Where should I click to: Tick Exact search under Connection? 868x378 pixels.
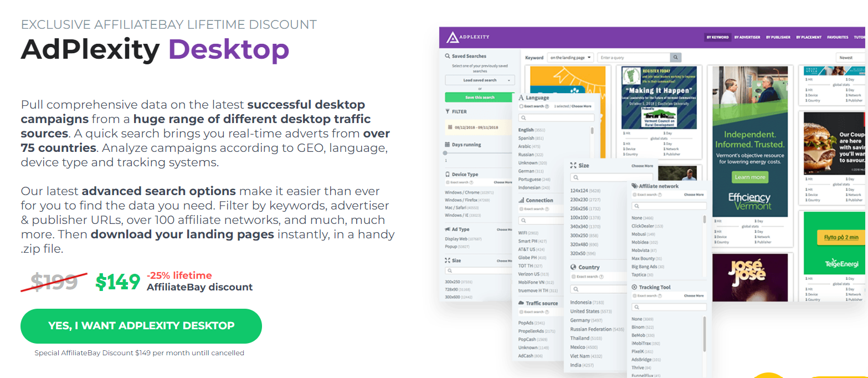tap(521, 209)
